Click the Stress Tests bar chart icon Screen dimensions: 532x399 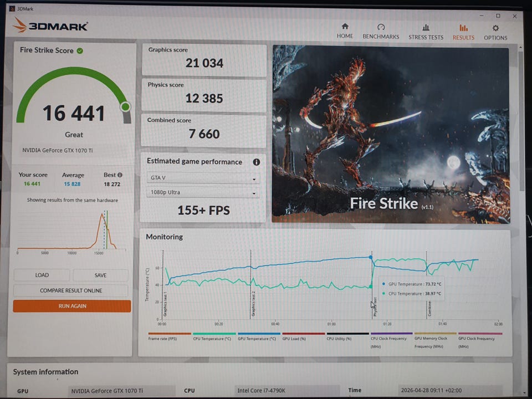[x=426, y=27]
